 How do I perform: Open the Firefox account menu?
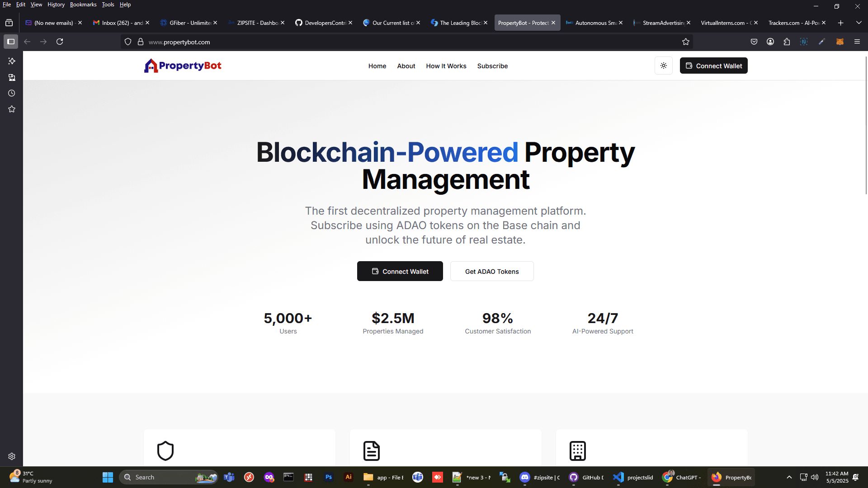pos(770,42)
